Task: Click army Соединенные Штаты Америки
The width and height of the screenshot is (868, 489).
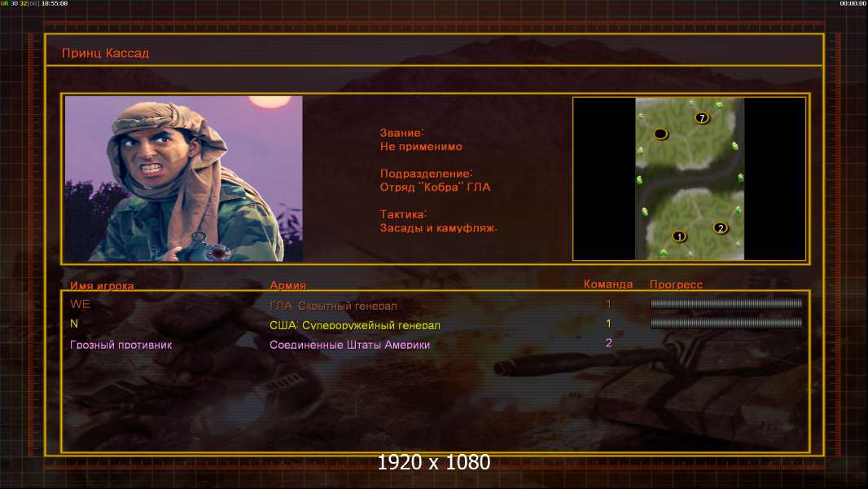Action: coord(350,345)
